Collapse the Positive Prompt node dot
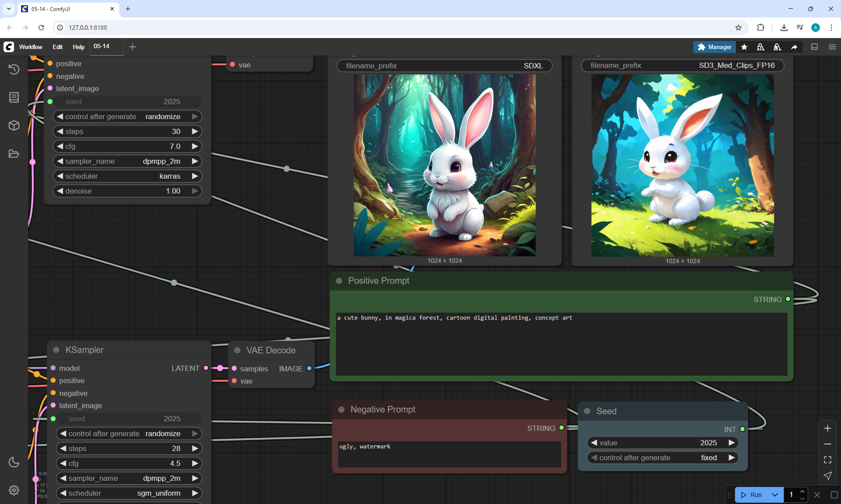The width and height of the screenshot is (841, 504). [x=339, y=281]
